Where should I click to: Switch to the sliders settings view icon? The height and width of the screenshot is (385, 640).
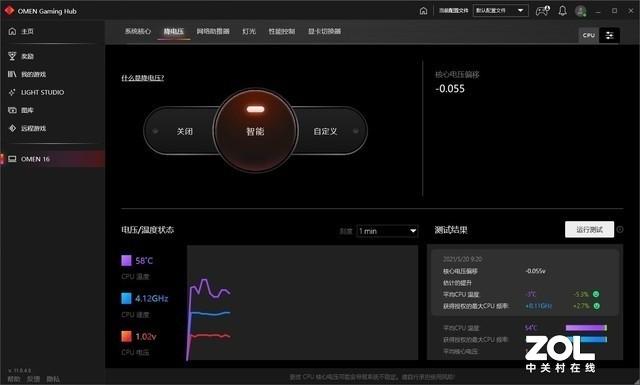[609, 36]
